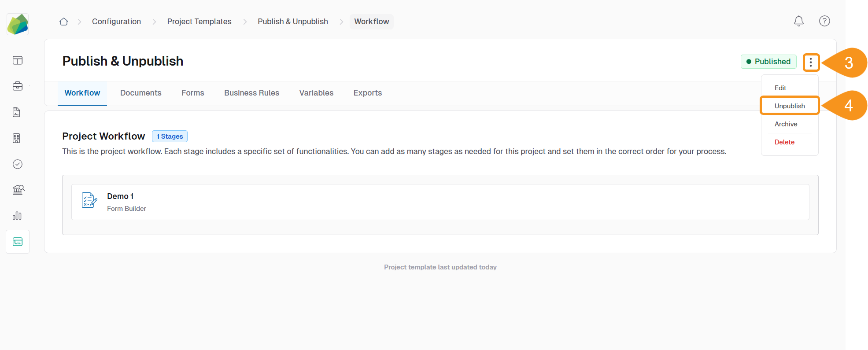Choose Unpublish from the options menu
Screen dimensions: 868x350
(789, 106)
